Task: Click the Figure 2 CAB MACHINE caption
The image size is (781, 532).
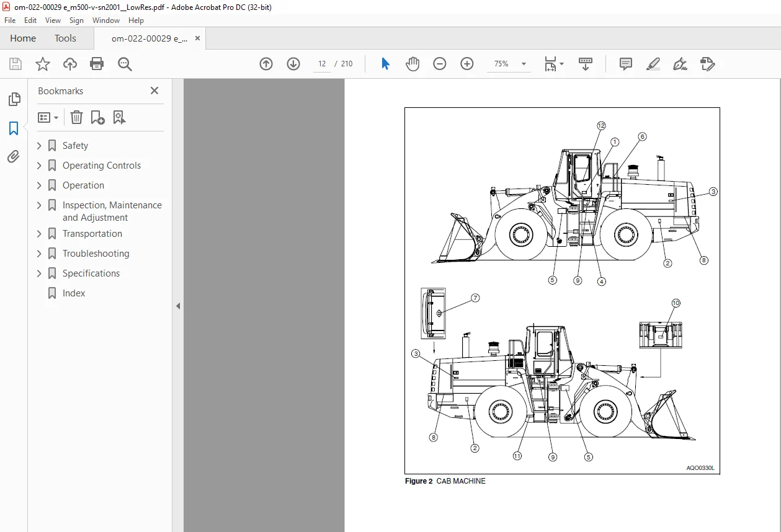Action: pos(445,481)
